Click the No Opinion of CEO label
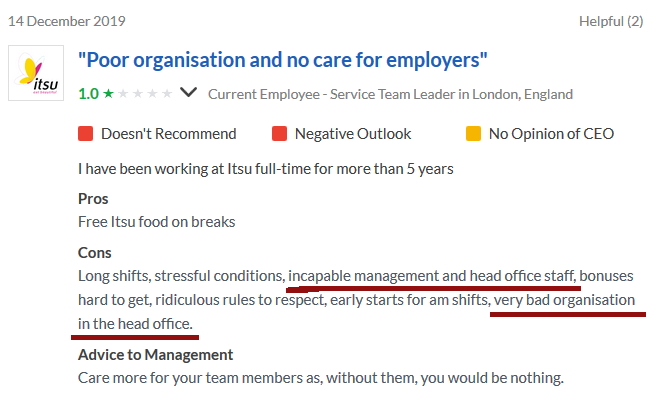 551,133
